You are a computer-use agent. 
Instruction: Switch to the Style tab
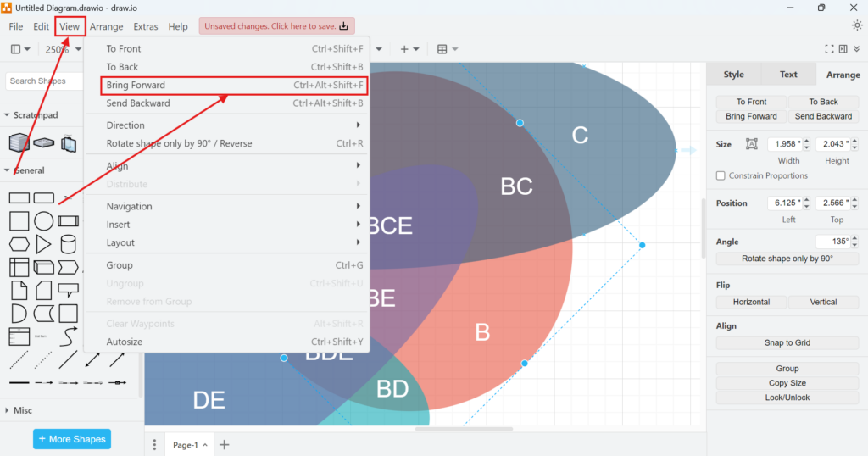click(x=733, y=74)
